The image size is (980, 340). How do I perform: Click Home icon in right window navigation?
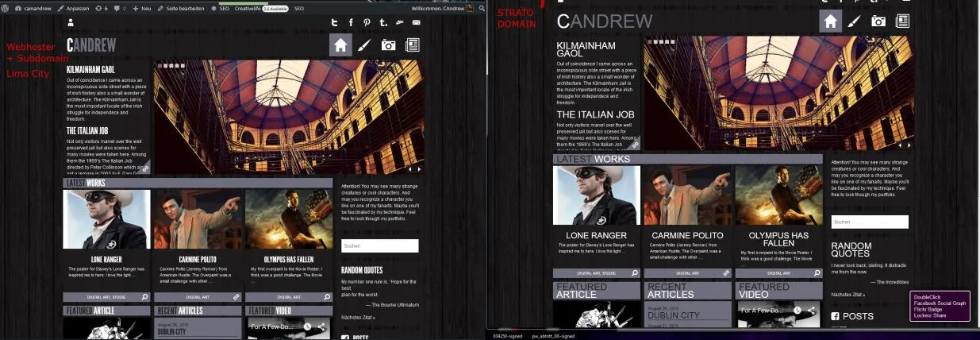(830, 21)
